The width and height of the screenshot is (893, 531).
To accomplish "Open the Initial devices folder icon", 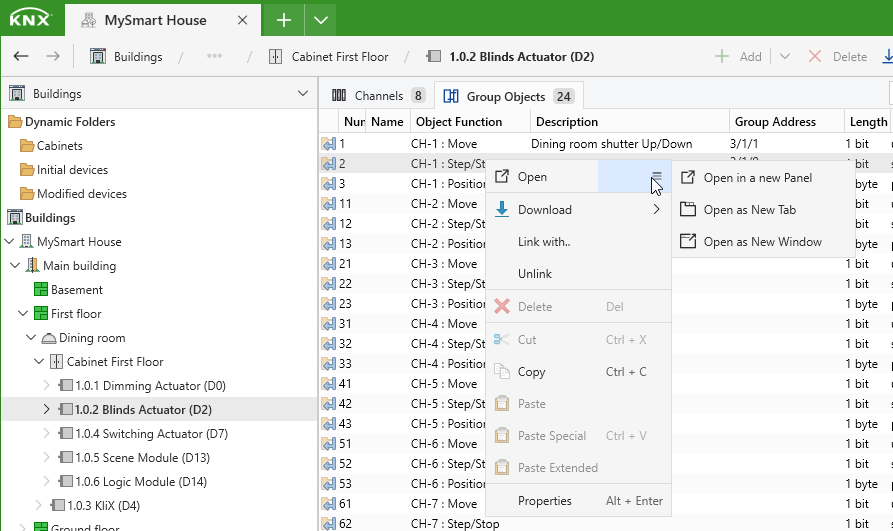I will coord(27,170).
